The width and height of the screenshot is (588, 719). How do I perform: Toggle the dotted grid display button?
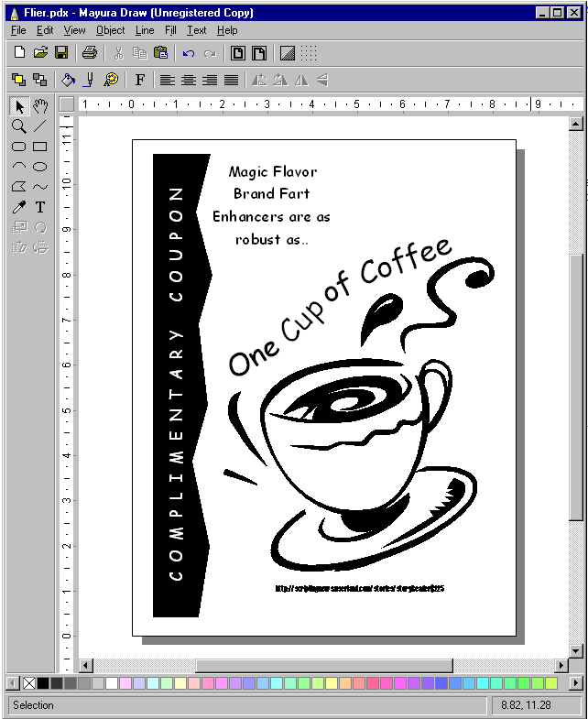(310, 54)
